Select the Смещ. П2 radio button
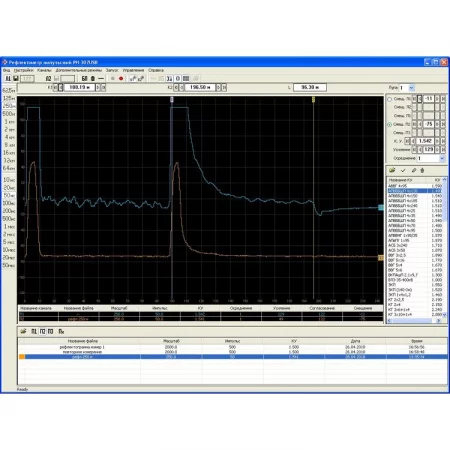 [389, 124]
